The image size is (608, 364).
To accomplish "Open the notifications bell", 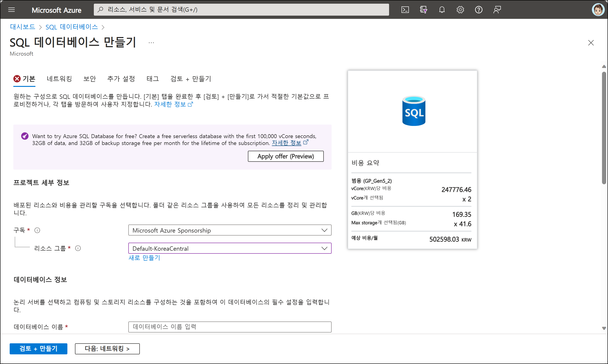I will click(442, 10).
